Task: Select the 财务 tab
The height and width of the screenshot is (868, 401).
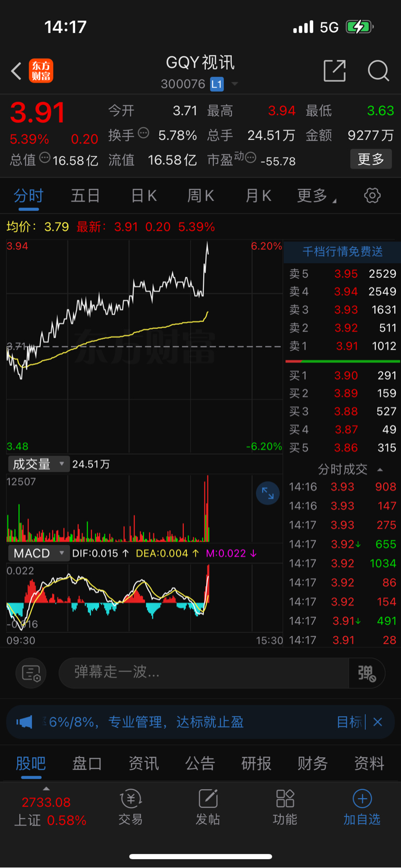Action: tap(313, 764)
